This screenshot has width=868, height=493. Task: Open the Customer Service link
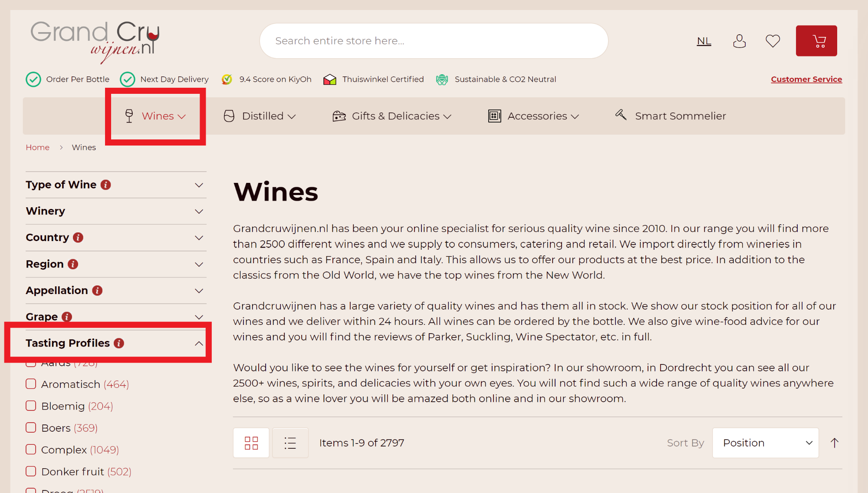coord(806,79)
